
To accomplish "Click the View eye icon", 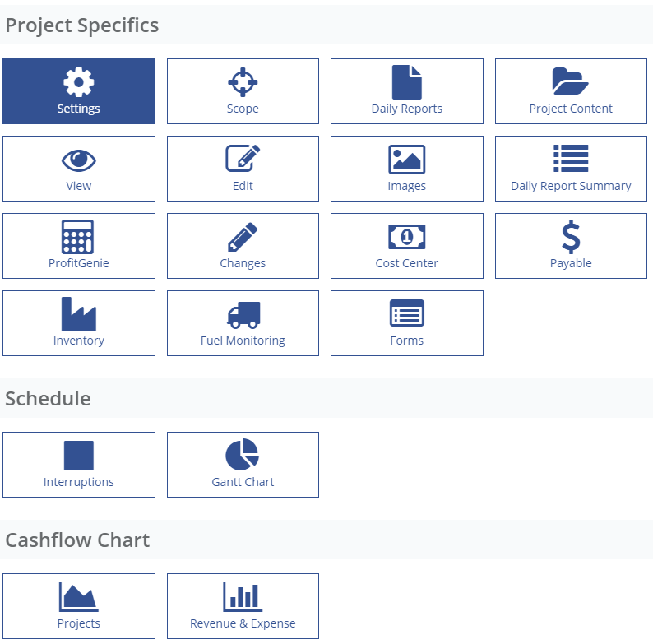I will pos(79,160).
